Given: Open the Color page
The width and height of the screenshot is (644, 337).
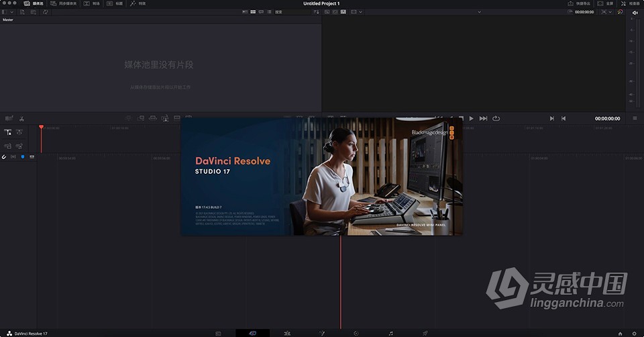Looking at the screenshot, I should coord(356,333).
